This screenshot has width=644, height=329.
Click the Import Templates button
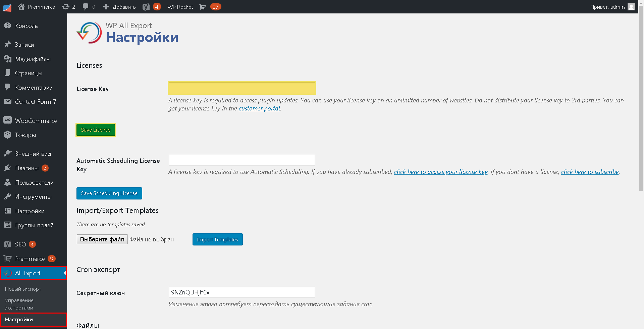tap(217, 239)
